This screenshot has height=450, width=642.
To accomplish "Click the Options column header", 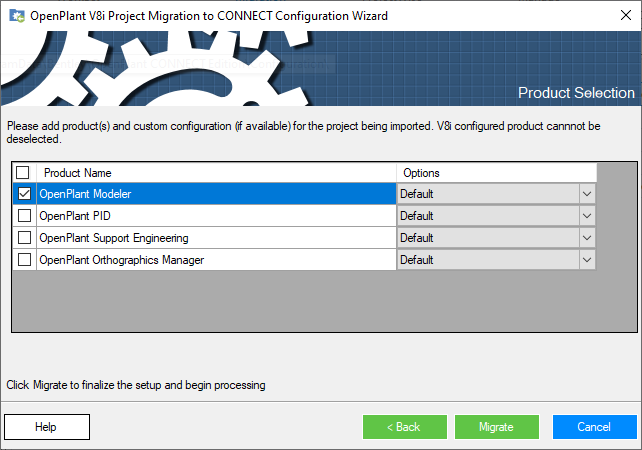I will point(497,173).
